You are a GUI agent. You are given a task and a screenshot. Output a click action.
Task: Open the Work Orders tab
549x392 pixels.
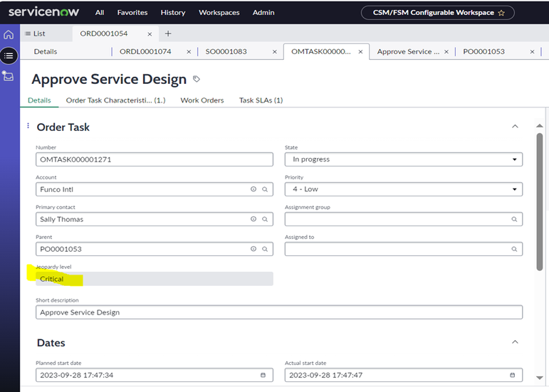tap(202, 100)
